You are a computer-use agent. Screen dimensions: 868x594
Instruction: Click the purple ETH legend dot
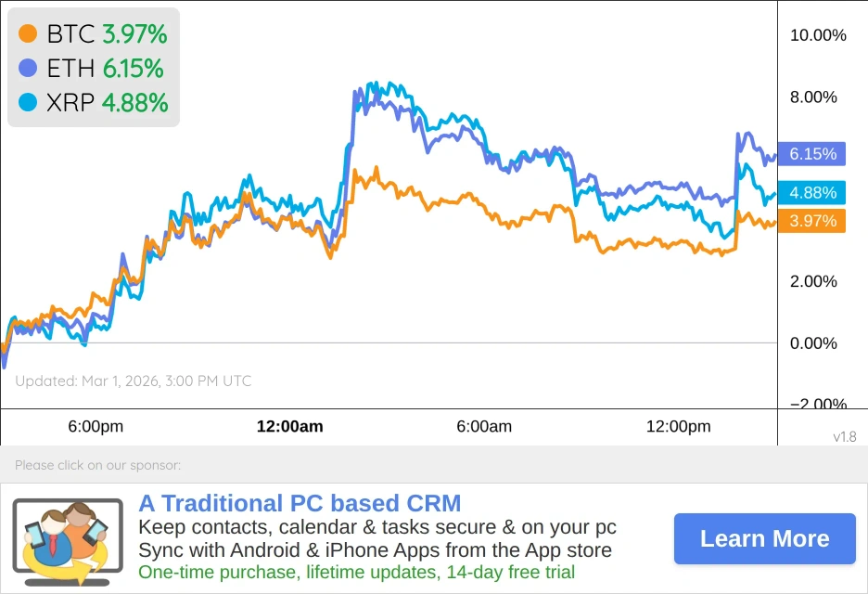click(28, 68)
